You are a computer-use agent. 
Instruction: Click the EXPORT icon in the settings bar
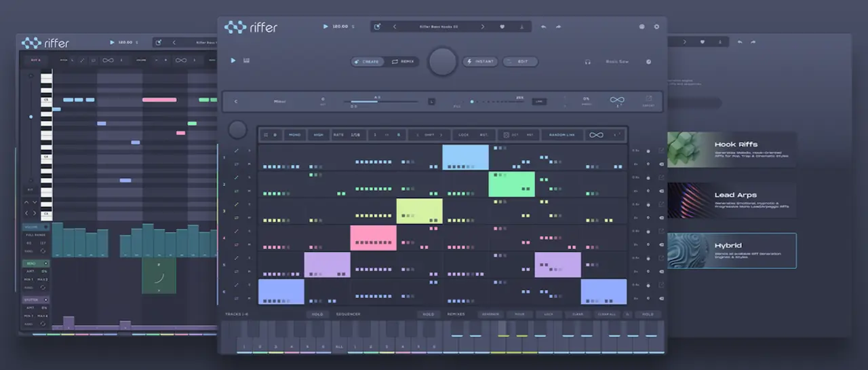[648, 100]
